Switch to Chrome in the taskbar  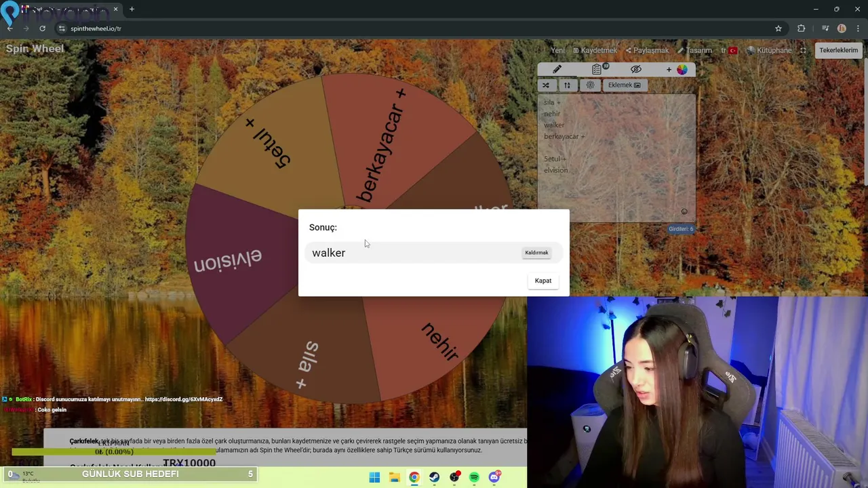pyautogui.click(x=414, y=478)
